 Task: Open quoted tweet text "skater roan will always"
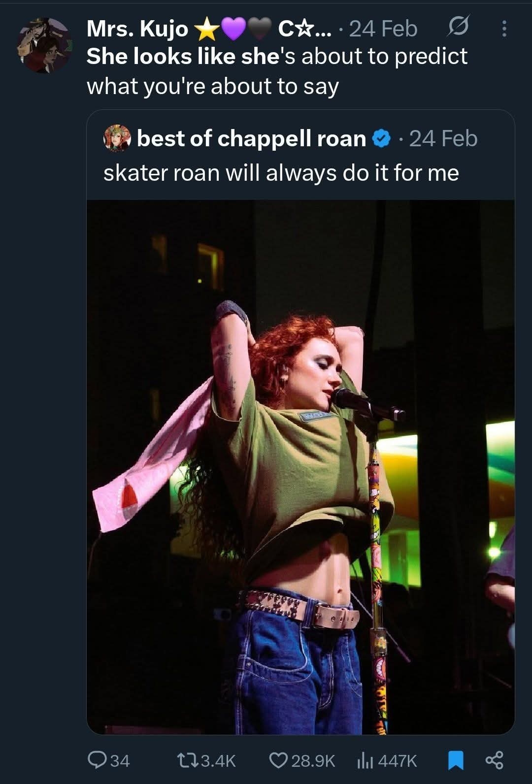click(x=281, y=173)
